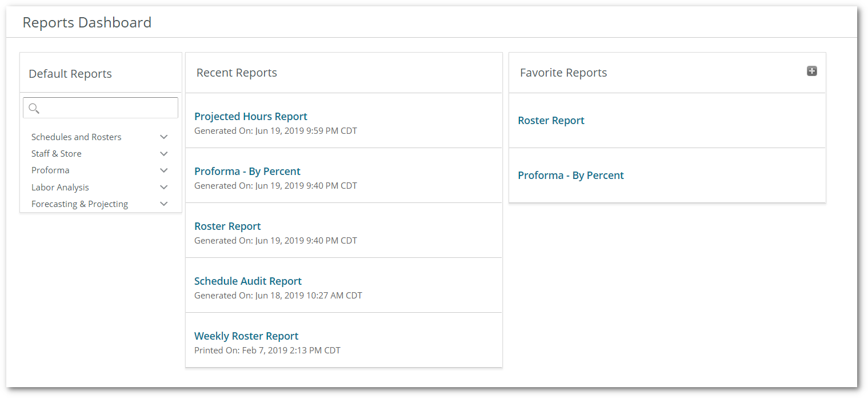Open the Schedule Audit Report
This screenshot has width=868, height=398.
(248, 281)
